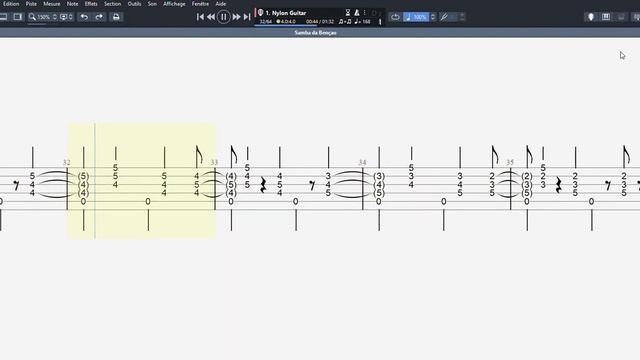Open the Effets menu
This screenshot has width=640, height=360.
pyautogui.click(x=91, y=4)
